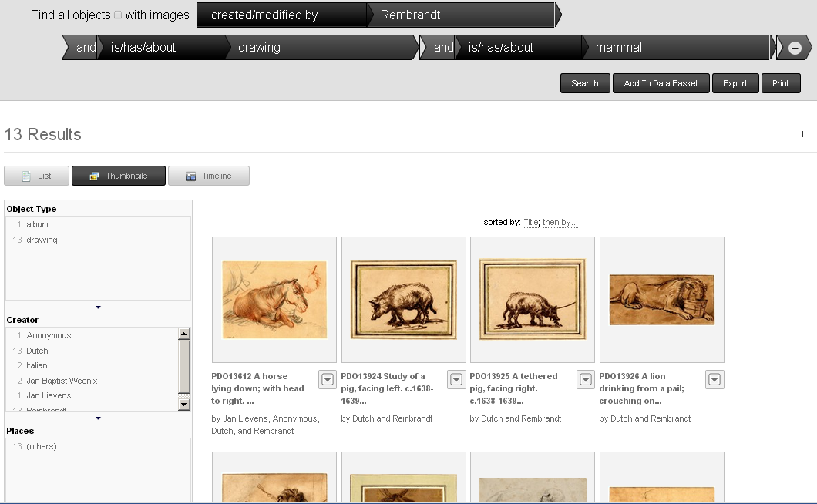Open 'created/modified by' query field
The height and width of the screenshot is (504, 817).
coord(281,15)
